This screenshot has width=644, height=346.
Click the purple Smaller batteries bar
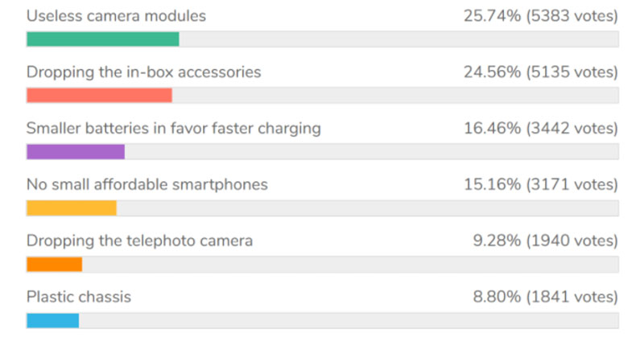[76, 151]
